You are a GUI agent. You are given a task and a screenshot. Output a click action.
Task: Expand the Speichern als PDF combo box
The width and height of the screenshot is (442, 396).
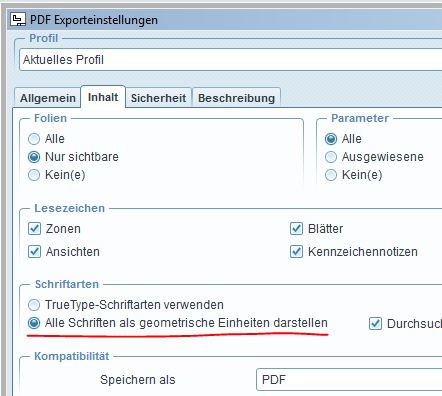(349, 379)
